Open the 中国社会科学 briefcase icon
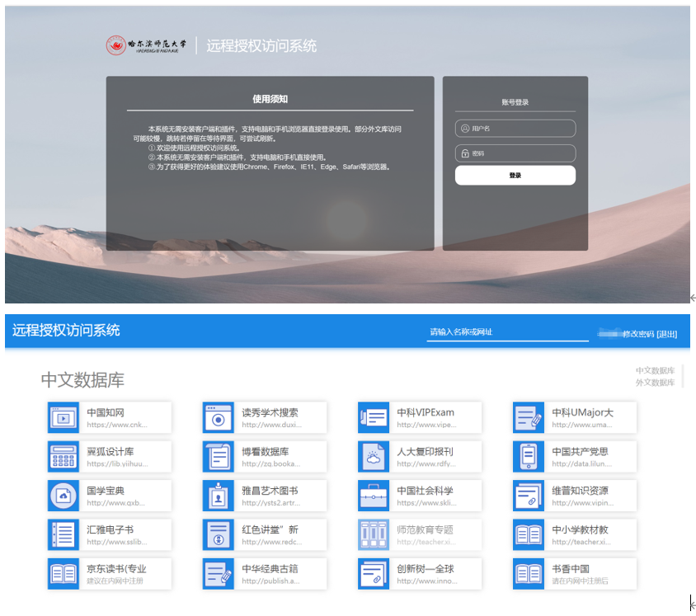The width and height of the screenshot is (696, 616). tap(374, 496)
